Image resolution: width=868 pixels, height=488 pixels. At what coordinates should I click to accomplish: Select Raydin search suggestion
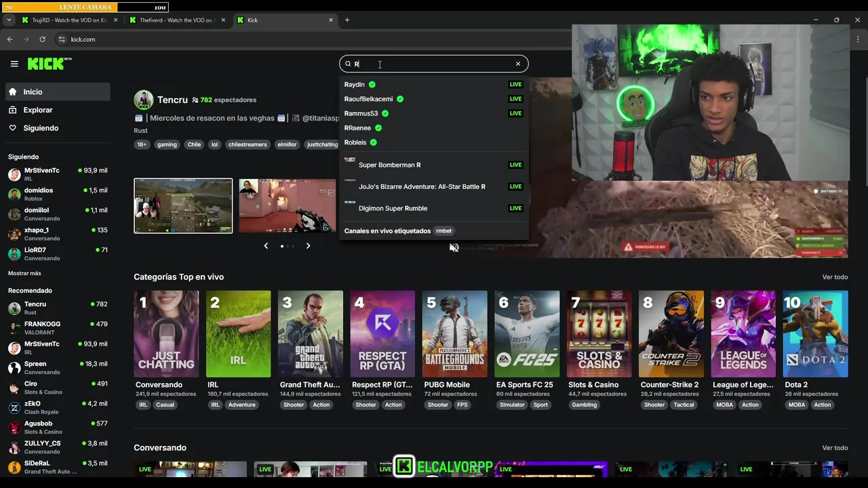pyautogui.click(x=433, y=85)
